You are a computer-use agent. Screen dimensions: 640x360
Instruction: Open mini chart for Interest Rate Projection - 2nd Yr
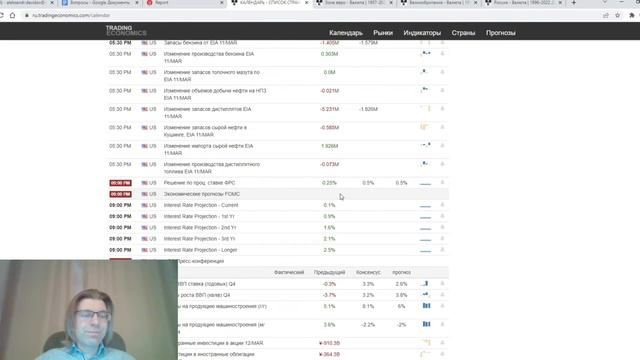(425, 228)
